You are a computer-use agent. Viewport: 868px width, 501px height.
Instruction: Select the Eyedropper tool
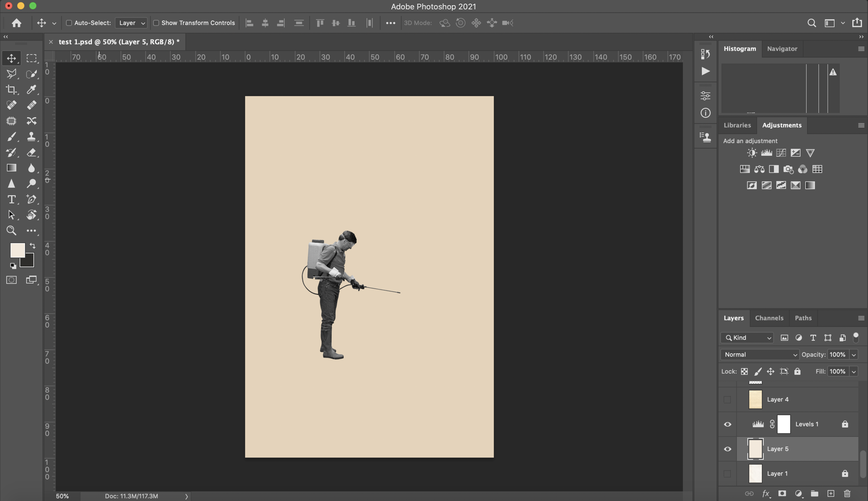[31, 90]
